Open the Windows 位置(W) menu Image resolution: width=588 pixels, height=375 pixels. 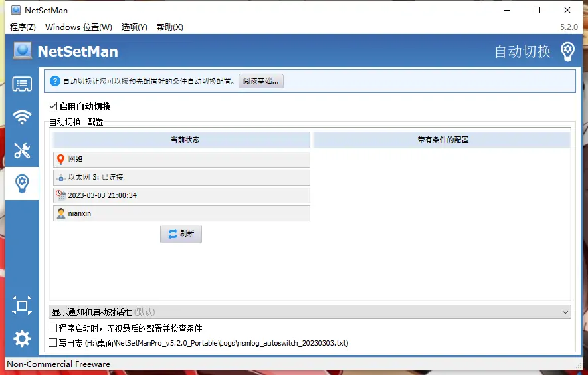tap(78, 27)
